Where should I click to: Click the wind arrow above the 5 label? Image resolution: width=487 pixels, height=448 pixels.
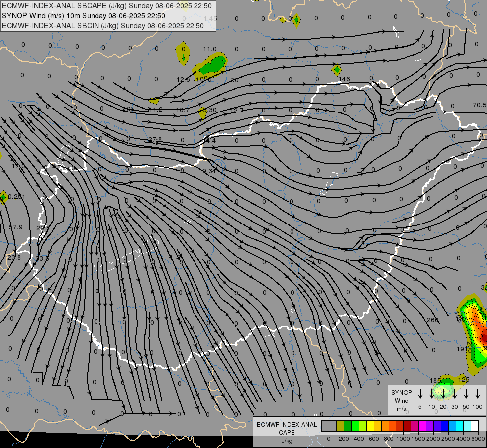420,393
